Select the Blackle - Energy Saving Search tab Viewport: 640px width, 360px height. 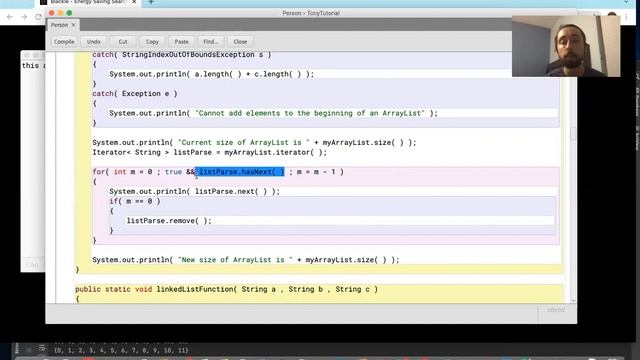tap(88, 2)
